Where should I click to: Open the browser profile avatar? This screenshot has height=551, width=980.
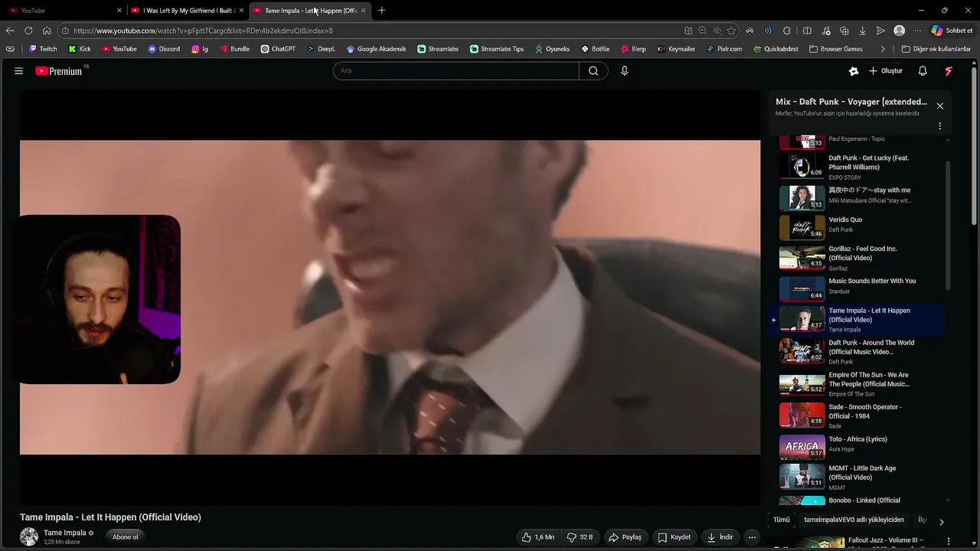pyautogui.click(x=899, y=31)
